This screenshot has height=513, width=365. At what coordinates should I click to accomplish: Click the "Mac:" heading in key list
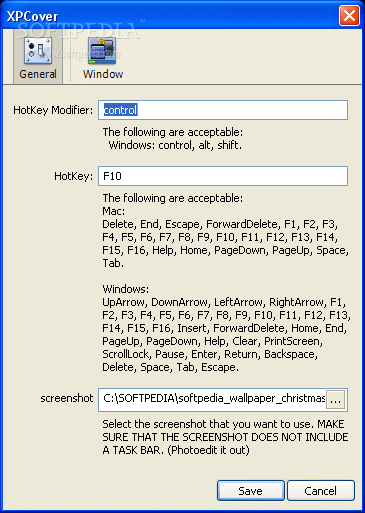[114, 211]
